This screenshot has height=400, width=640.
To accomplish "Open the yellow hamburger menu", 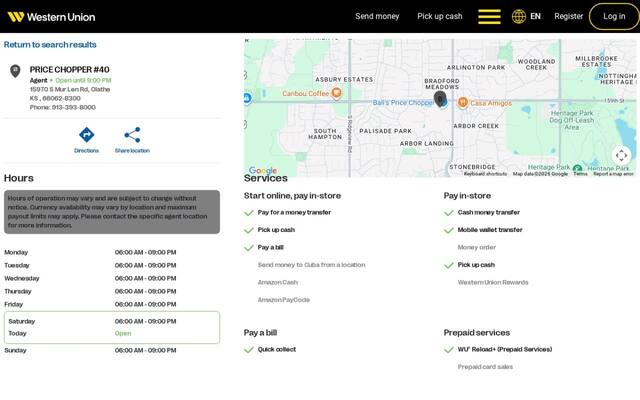I will tap(489, 17).
